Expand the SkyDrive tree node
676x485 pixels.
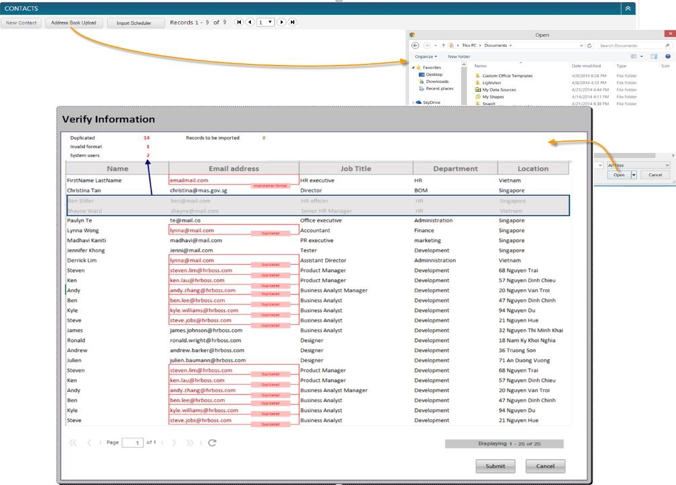[413, 103]
